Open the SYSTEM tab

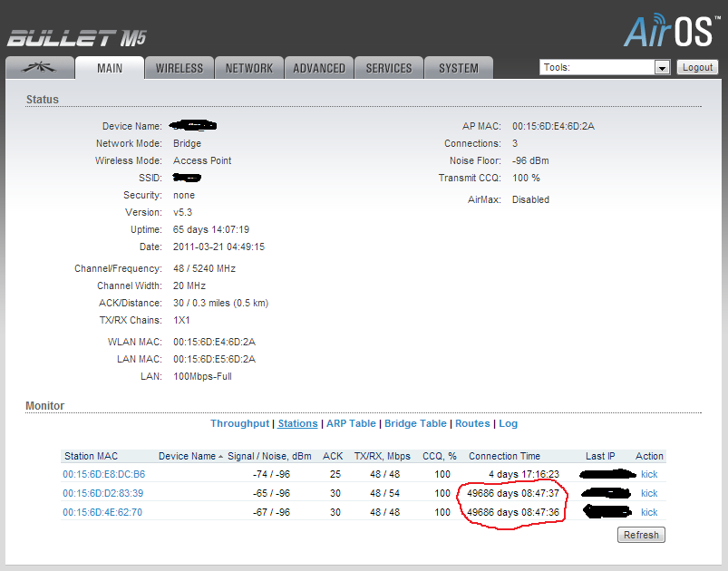tap(458, 68)
